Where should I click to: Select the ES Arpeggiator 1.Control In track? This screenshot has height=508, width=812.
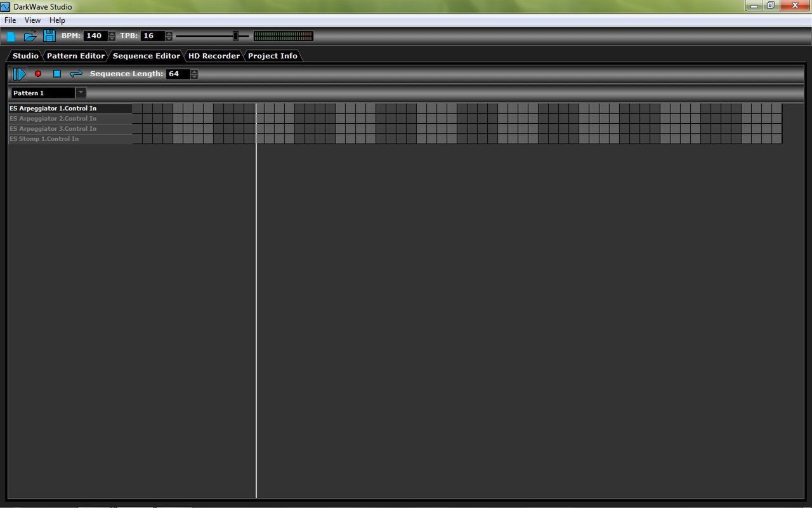pyautogui.click(x=70, y=109)
